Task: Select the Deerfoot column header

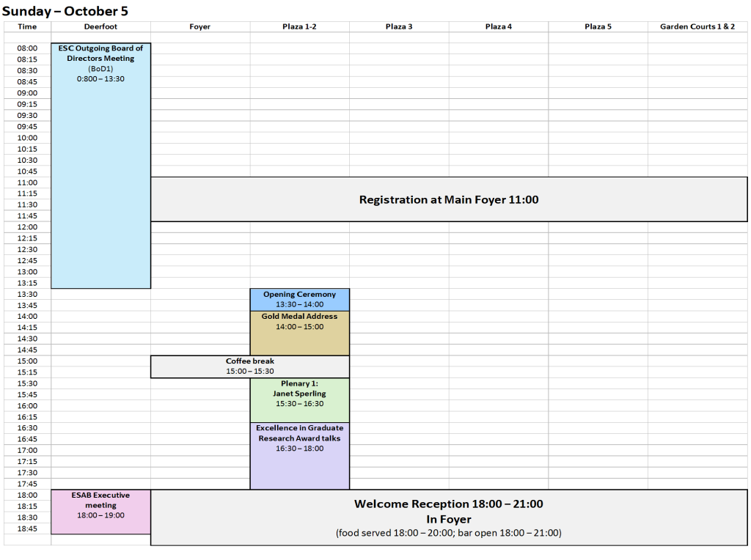Action: click(x=100, y=27)
